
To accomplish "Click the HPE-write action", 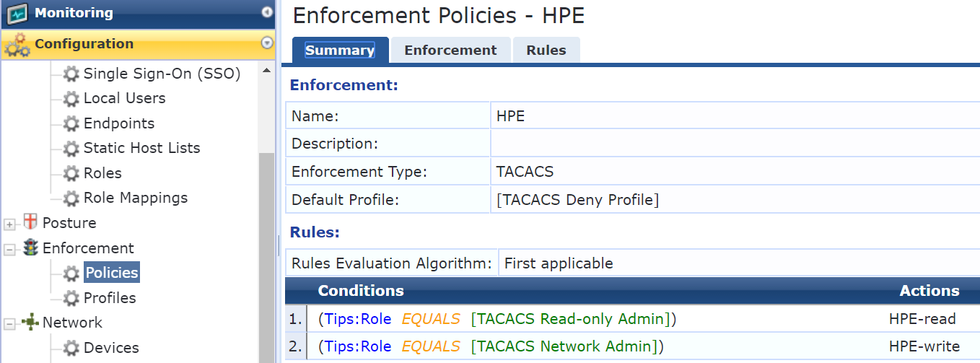I will (x=924, y=346).
